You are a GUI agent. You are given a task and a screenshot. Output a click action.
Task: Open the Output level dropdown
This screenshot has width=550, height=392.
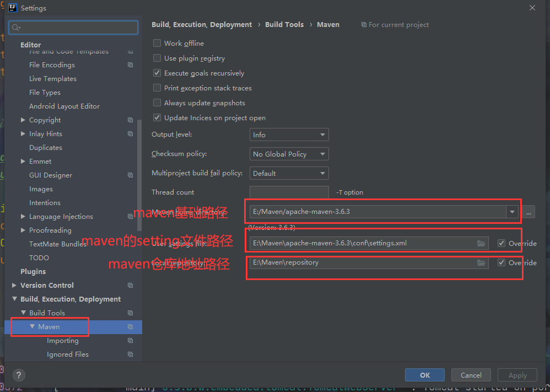[x=289, y=135]
